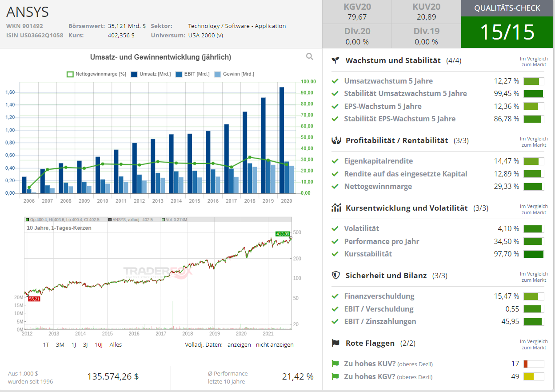Click the KUV20 20,89 tile
The image size is (555, 392).
[x=426, y=12]
